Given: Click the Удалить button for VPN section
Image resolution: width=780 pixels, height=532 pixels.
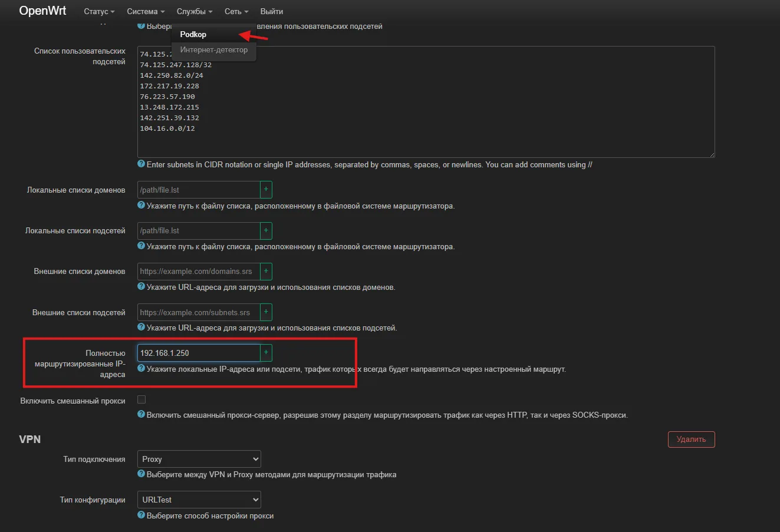Looking at the screenshot, I should click(x=691, y=439).
